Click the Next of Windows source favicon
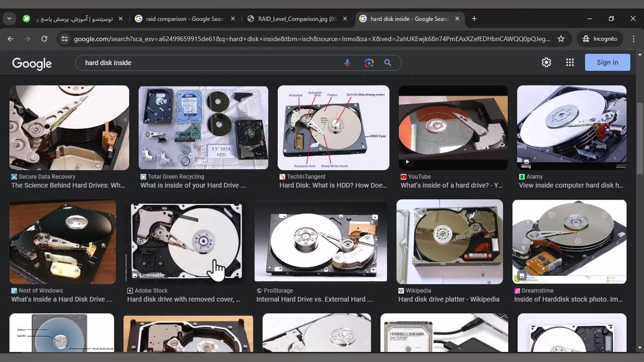 14,291
